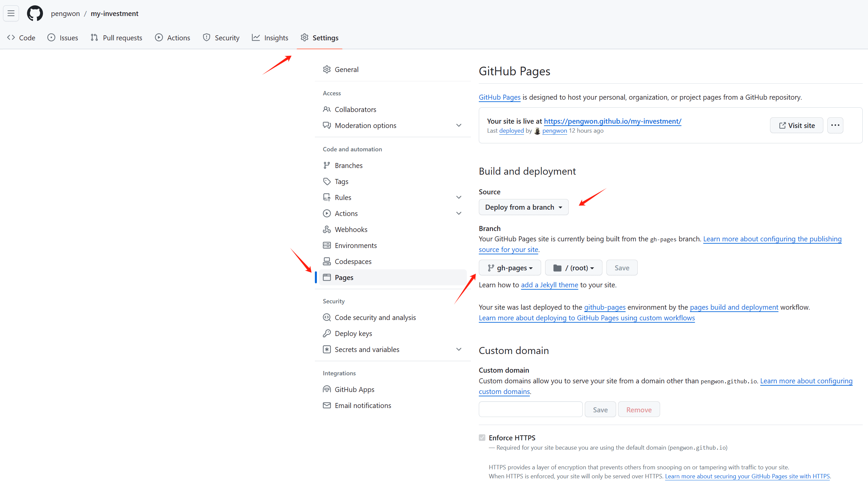Open the Pages sidebar item
Viewport: 868px width, 489px height.
[x=344, y=277]
